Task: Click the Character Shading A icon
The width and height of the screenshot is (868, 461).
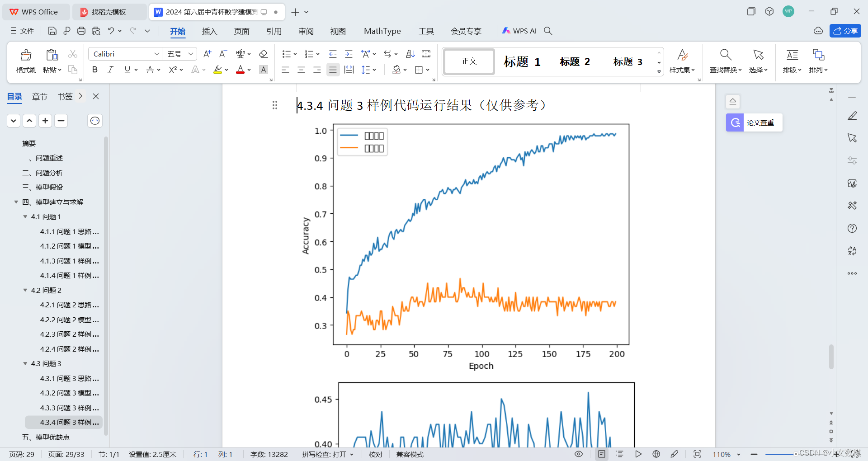Action: click(x=264, y=70)
